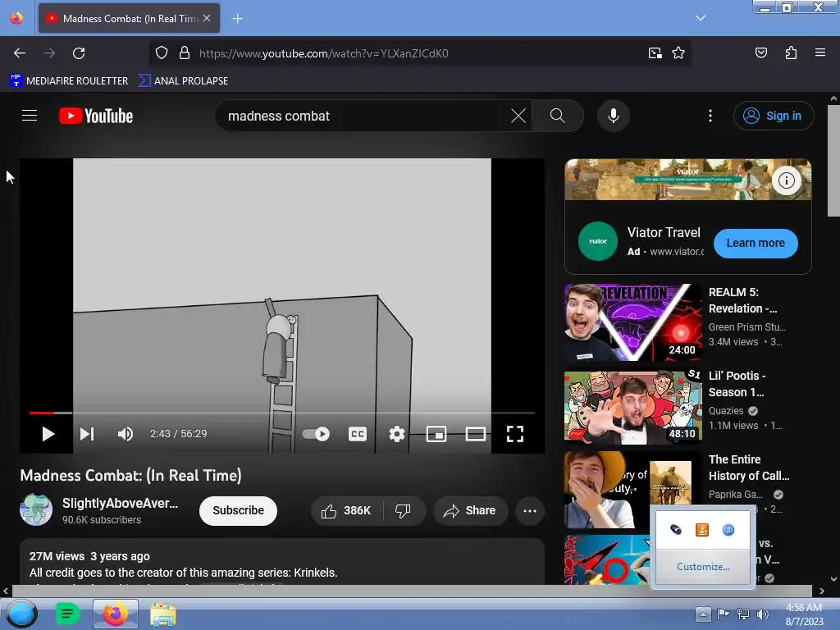Click the vertical page scrollbar
Screen dimensions: 840x630
pyautogui.click(x=833, y=161)
